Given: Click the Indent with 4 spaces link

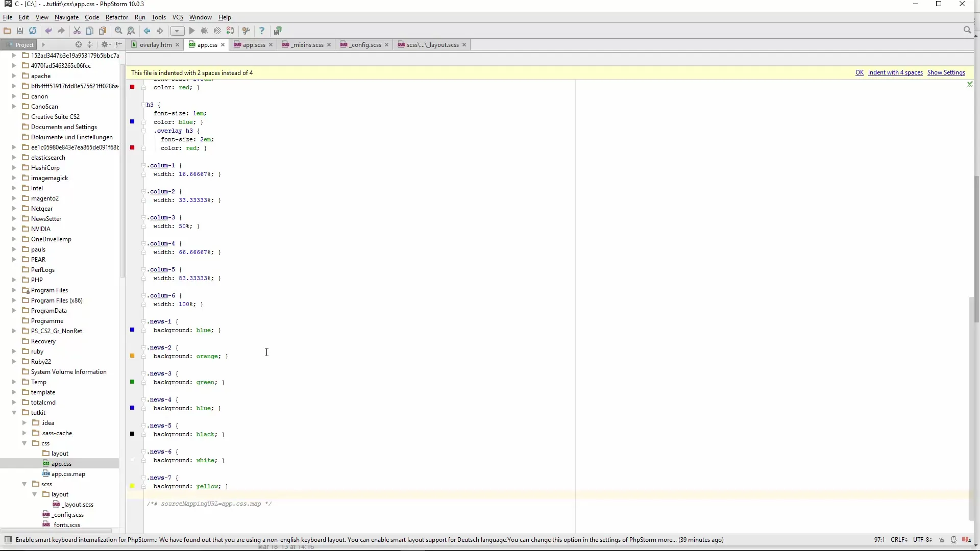Looking at the screenshot, I should [895, 72].
